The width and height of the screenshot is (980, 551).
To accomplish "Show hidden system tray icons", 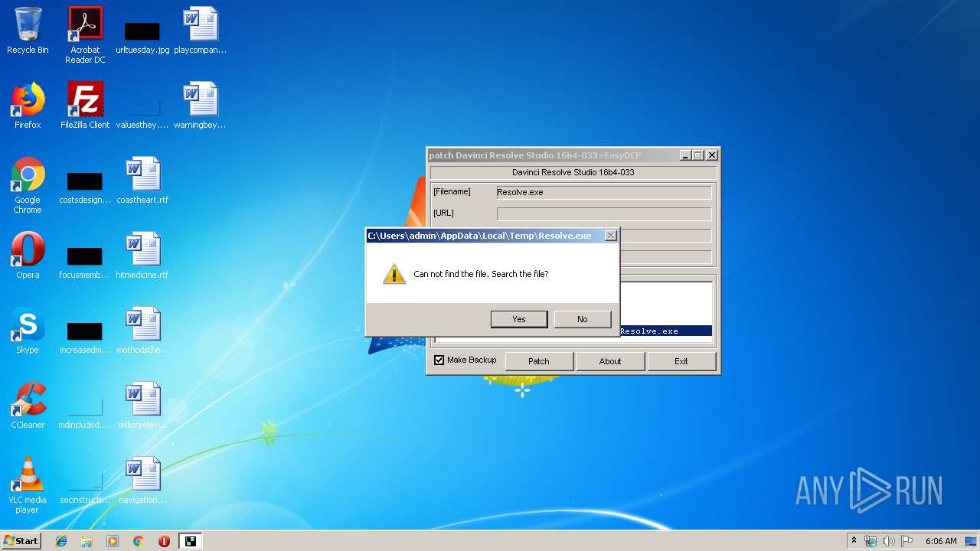I will coord(854,541).
